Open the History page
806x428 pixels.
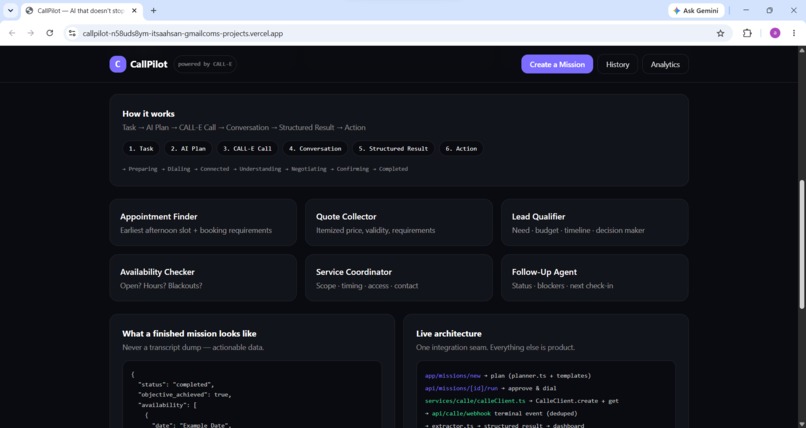pyautogui.click(x=617, y=64)
